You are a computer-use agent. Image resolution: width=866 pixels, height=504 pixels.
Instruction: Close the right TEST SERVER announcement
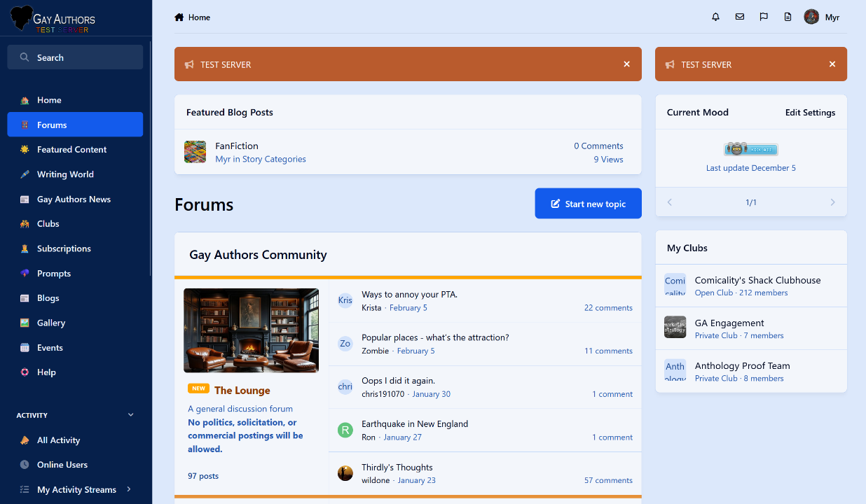[832, 64]
